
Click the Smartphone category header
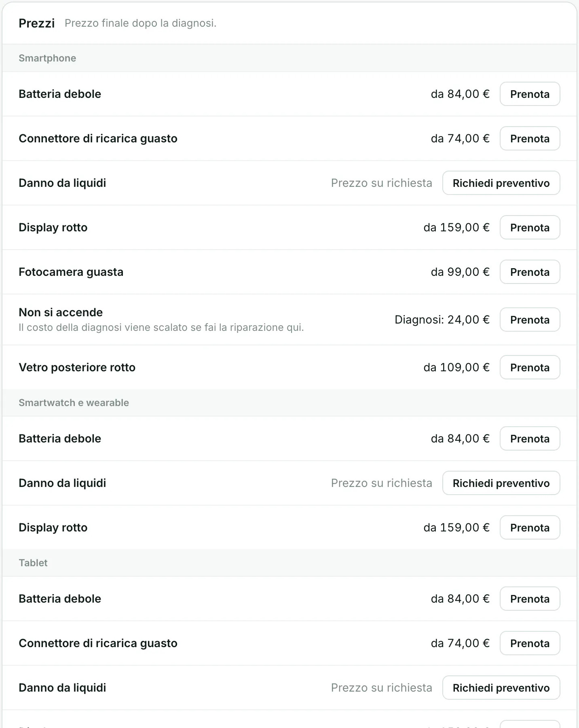[47, 58]
